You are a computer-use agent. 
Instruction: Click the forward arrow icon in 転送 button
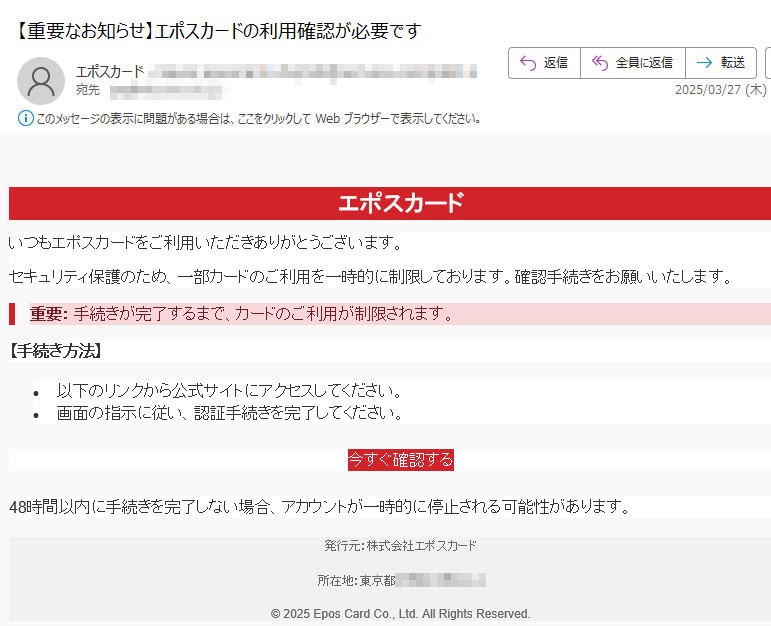click(x=704, y=62)
